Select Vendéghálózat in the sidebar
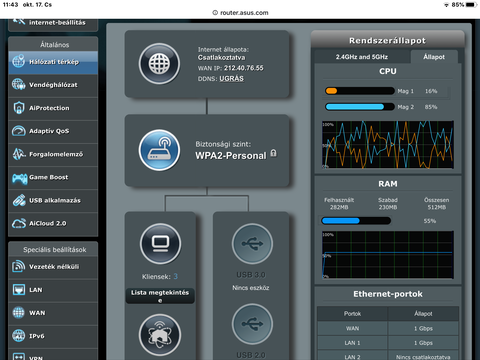Viewport: 480px width, 360px height. pyautogui.click(x=53, y=85)
